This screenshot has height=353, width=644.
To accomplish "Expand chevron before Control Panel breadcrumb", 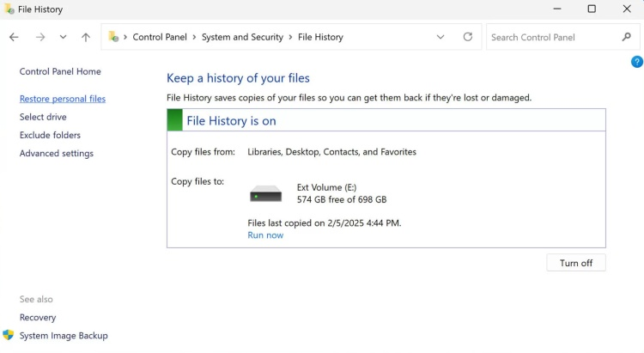I will [x=125, y=37].
